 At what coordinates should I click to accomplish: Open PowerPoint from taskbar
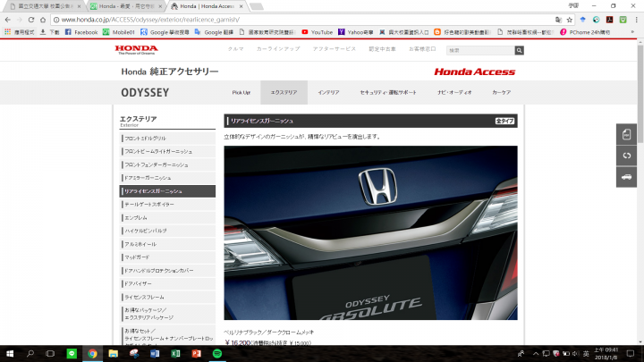tap(196, 353)
